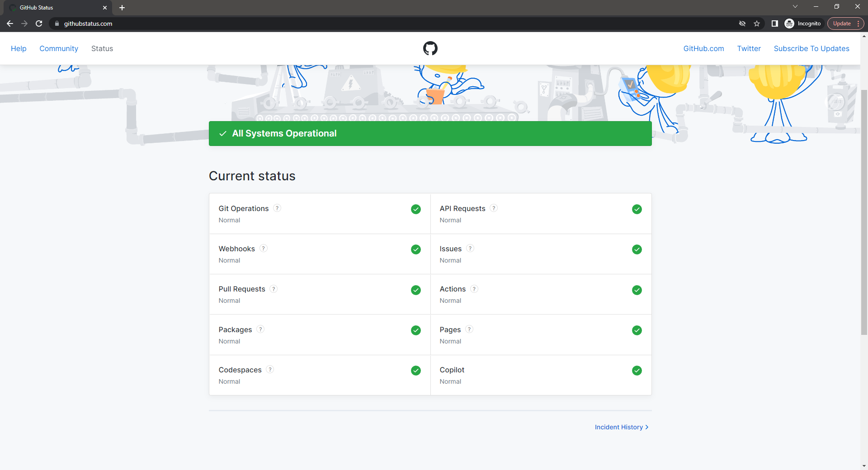
Task: Click Actions green status checkmark
Action: (637, 290)
